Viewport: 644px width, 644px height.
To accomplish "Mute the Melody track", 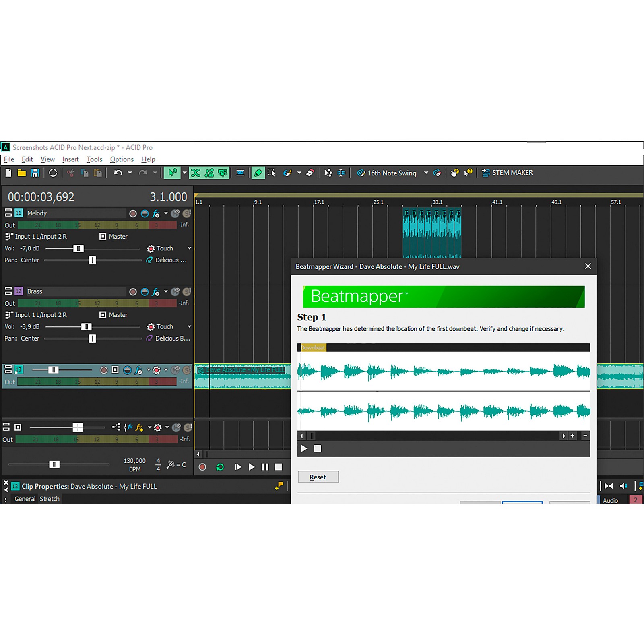I will 175,214.
